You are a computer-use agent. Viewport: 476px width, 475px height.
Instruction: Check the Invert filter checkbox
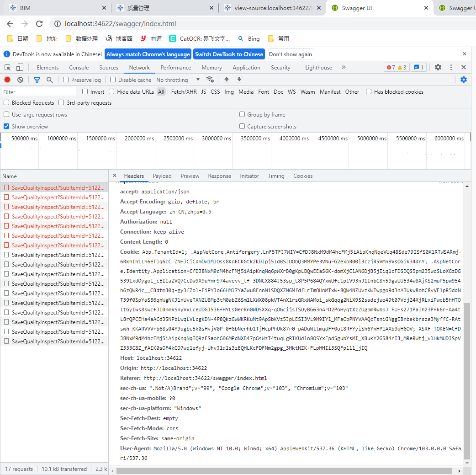(85, 91)
